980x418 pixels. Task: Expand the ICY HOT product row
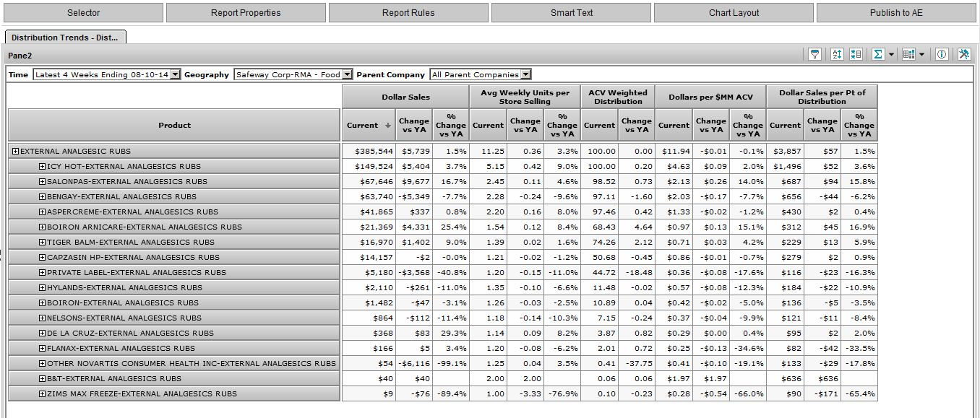pos(42,167)
